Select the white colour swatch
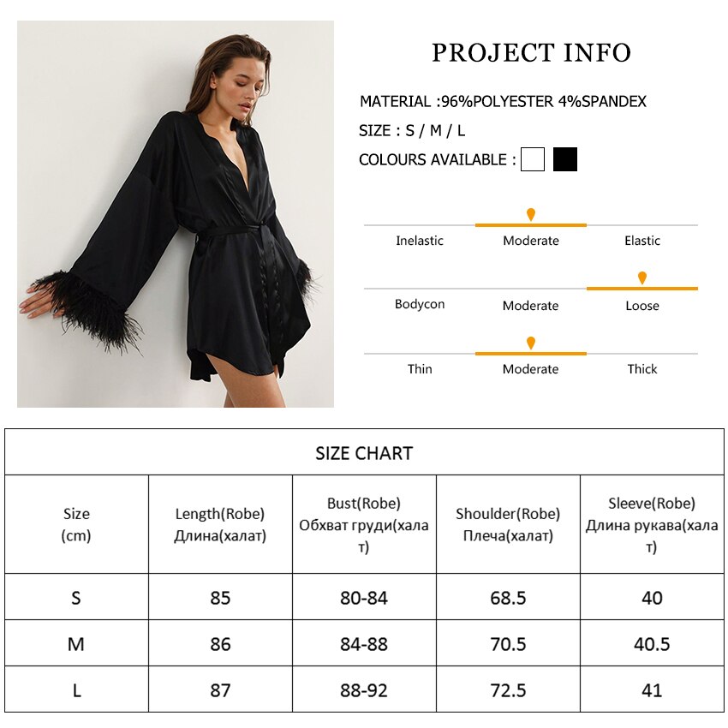 point(533,159)
